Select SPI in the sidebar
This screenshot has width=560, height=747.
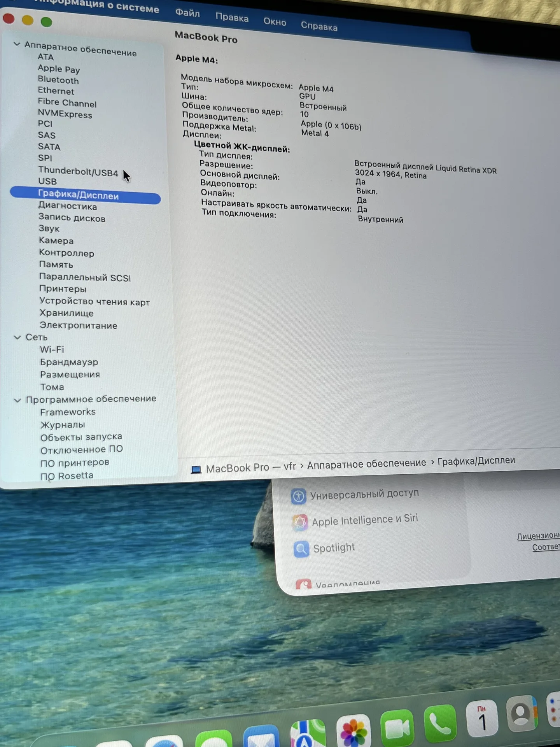pos(45,158)
